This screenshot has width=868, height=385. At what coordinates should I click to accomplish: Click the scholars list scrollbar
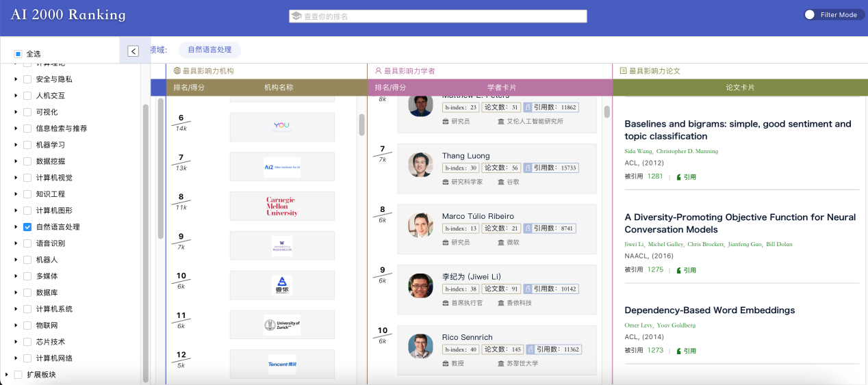[x=607, y=112]
